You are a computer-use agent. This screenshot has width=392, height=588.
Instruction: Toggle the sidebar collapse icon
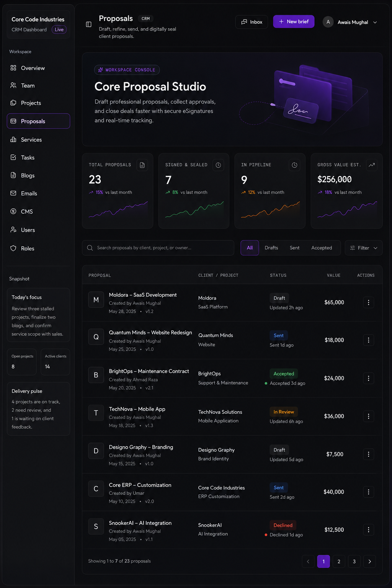88,24
